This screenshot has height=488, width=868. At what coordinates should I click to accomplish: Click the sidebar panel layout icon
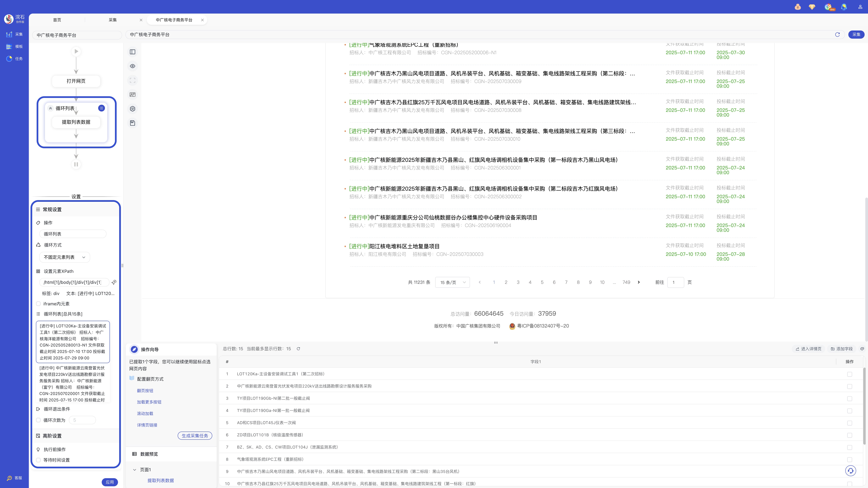tap(132, 52)
